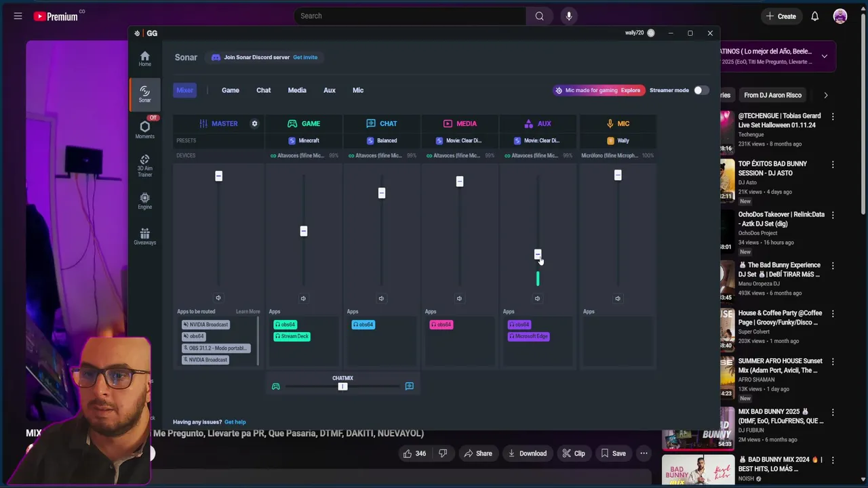
Task: Open Chat preset dropdown showing Balanced
Action: pyautogui.click(x=382, y=140)
